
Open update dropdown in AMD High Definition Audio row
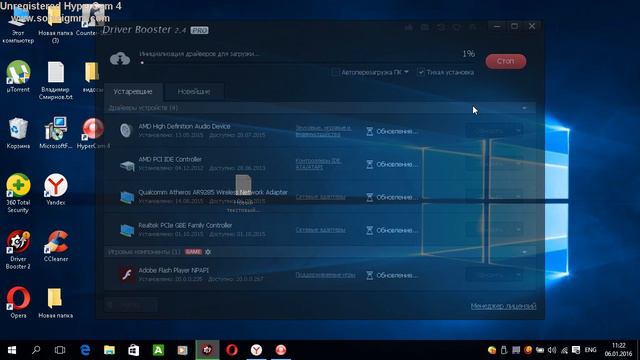point(518,131)
